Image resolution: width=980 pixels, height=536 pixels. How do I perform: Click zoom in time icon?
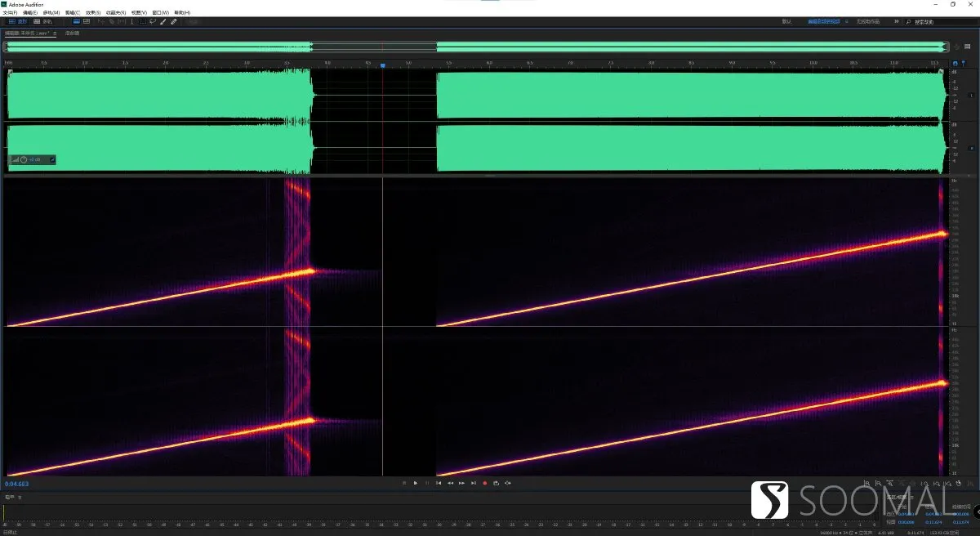(890, 483)
